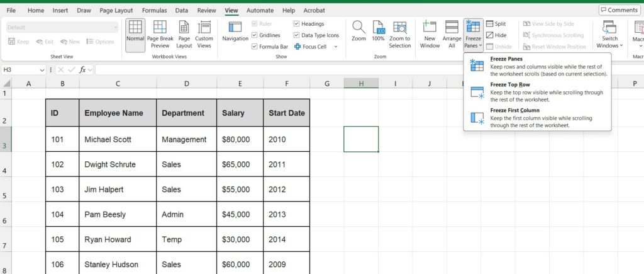Click Focus Cell icon
Screen dimensions: 644x274
297,47
